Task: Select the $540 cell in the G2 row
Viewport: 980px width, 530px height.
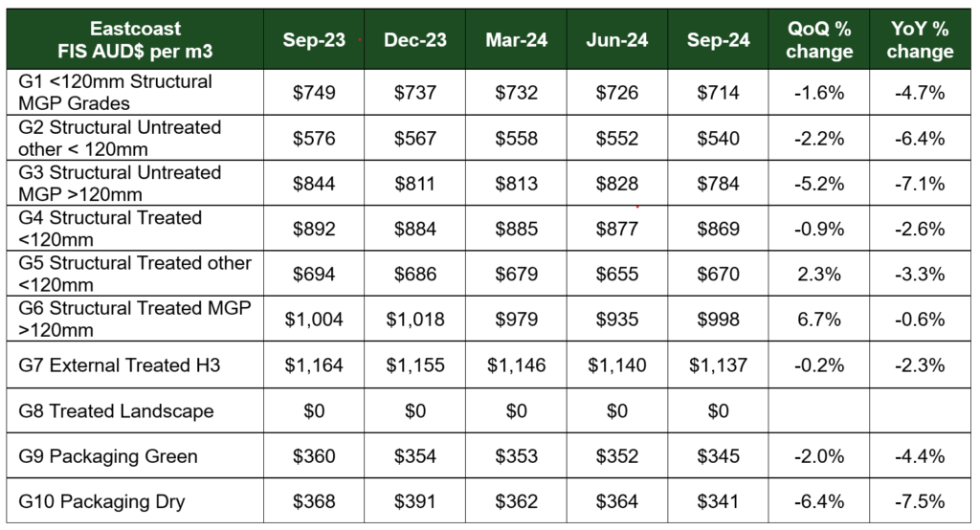Action: point(718,138)
